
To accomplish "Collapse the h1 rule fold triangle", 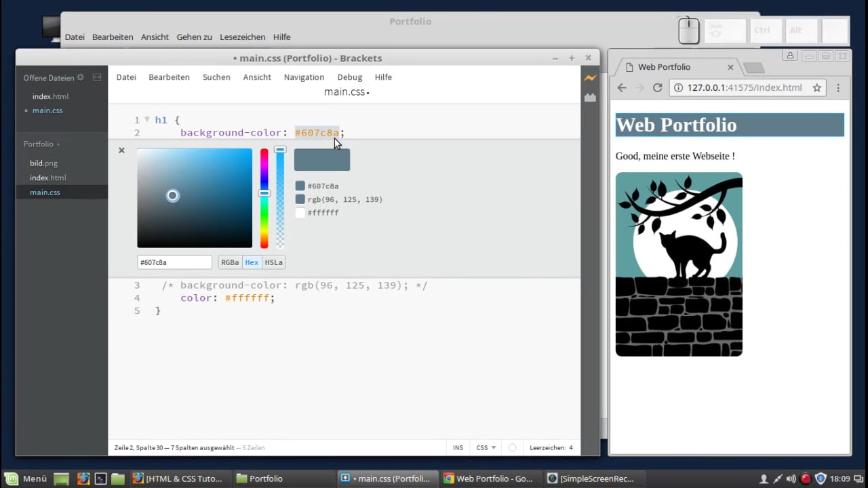I will point(147,119).
